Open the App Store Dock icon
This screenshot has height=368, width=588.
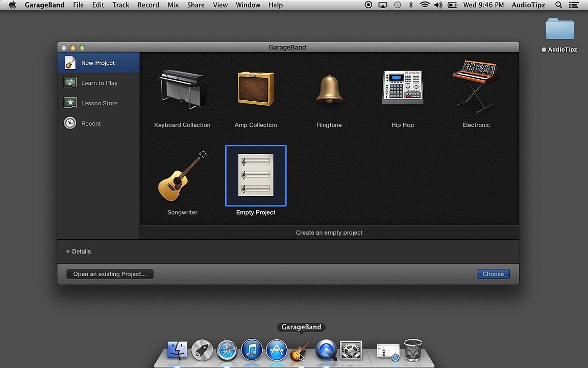(276, 350)
